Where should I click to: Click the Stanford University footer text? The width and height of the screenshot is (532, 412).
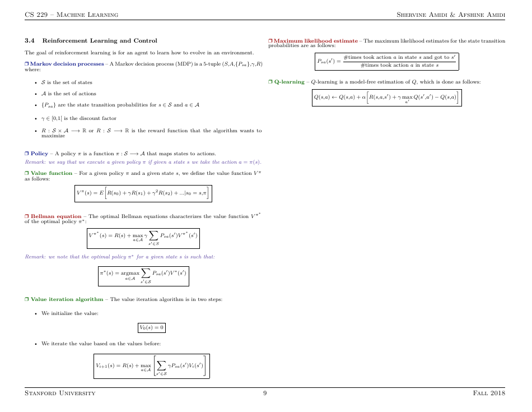click(60, 394)
